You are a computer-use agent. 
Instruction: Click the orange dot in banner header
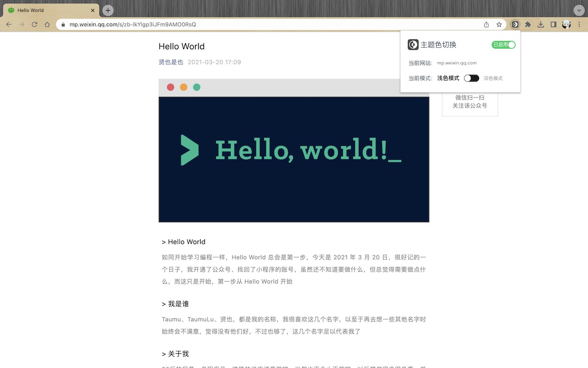tap(184, 87)
